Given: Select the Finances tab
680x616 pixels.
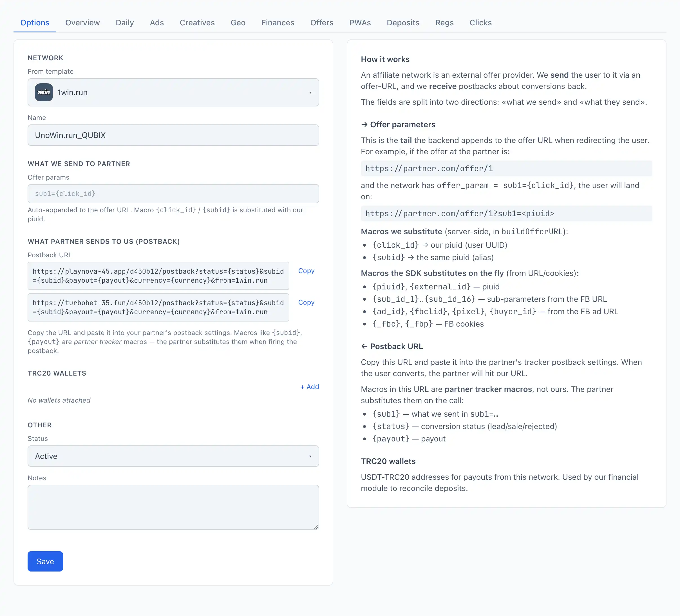Looking at the screenshot, I should point(278,23).
